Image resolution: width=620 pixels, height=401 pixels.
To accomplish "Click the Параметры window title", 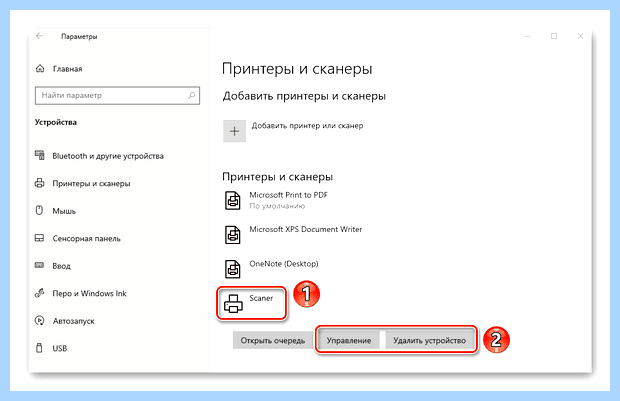I will click(79, 36).
